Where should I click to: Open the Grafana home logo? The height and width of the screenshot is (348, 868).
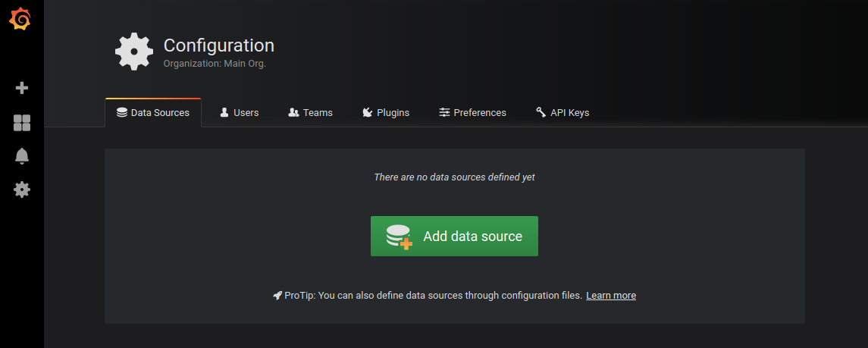click(20, 20)
